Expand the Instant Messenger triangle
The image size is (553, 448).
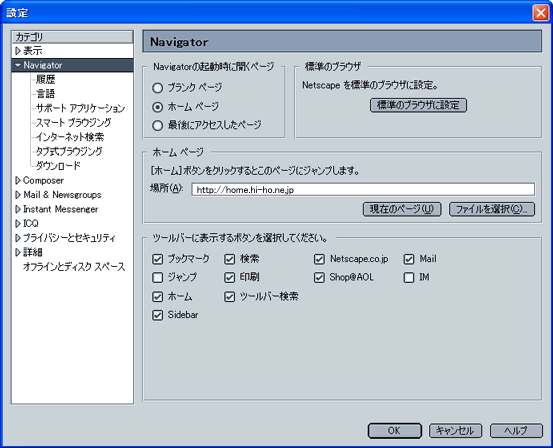tap(18, 209)
